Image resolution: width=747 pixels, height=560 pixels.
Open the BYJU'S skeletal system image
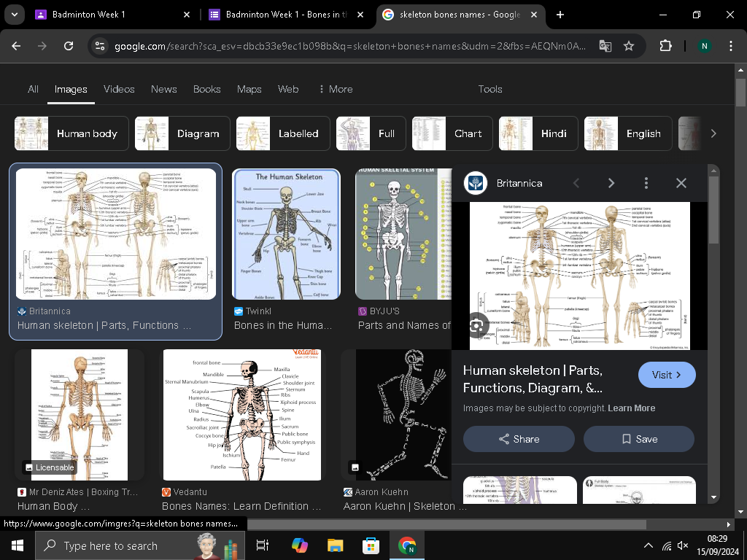[403, 234]
